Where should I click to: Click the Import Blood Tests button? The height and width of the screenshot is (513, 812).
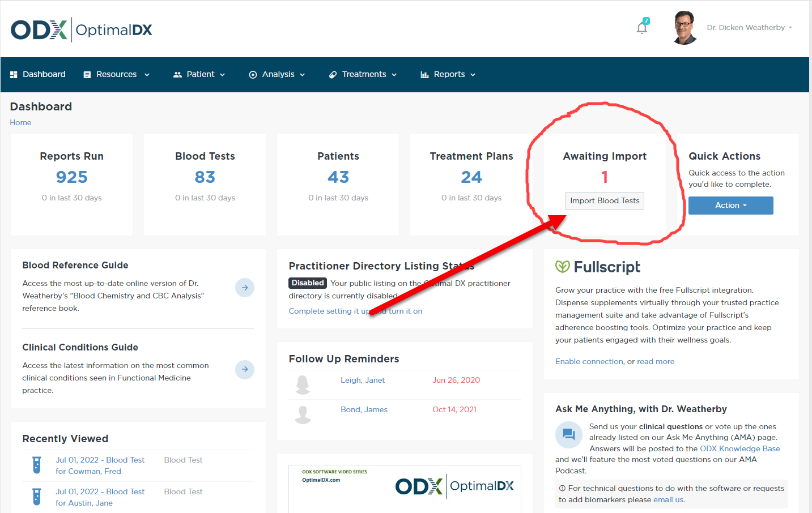(x=605, y=201)
